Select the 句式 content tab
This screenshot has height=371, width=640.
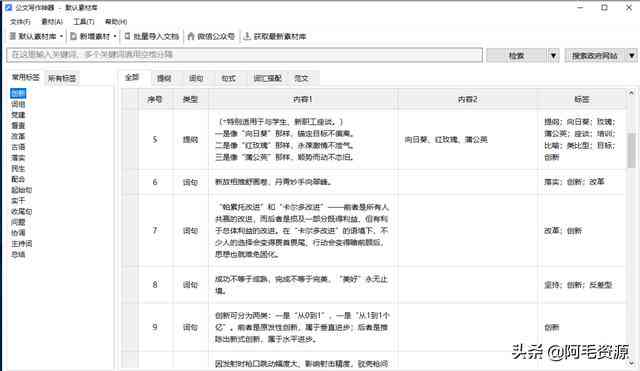click(x=228, y=78)
